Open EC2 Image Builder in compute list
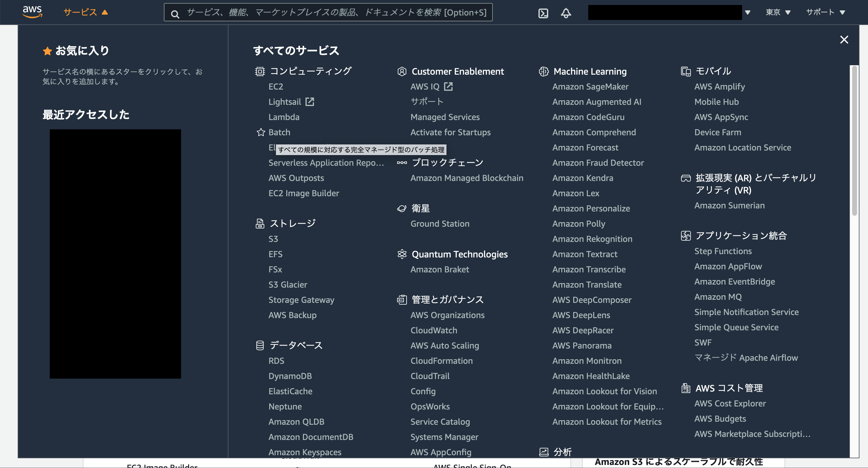868x468 pixels. tap(304, 193)
